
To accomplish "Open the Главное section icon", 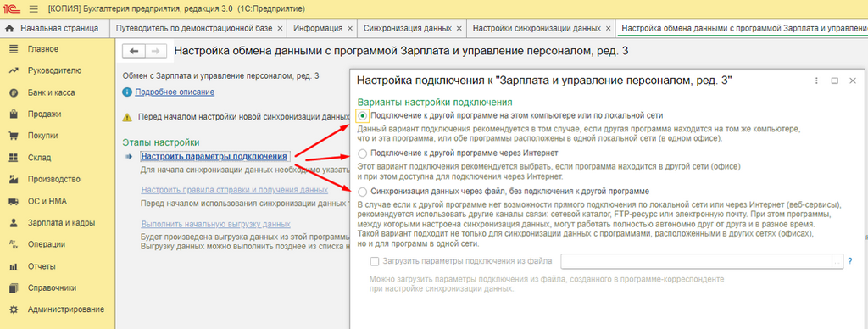I will (x=14, y=49).
